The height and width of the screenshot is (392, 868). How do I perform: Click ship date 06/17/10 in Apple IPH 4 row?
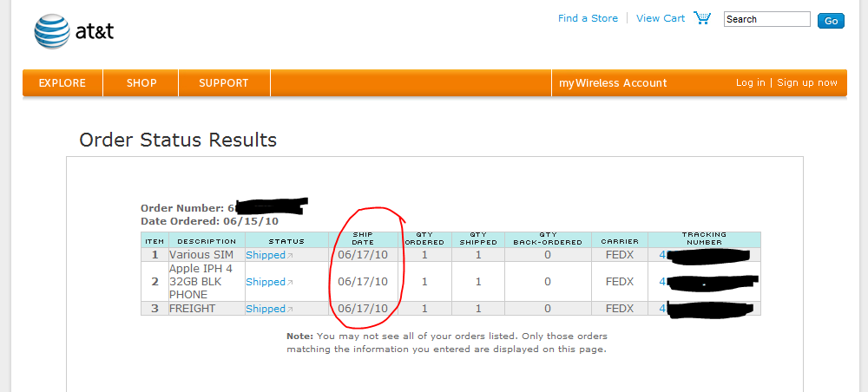click(x=363, y=281)
